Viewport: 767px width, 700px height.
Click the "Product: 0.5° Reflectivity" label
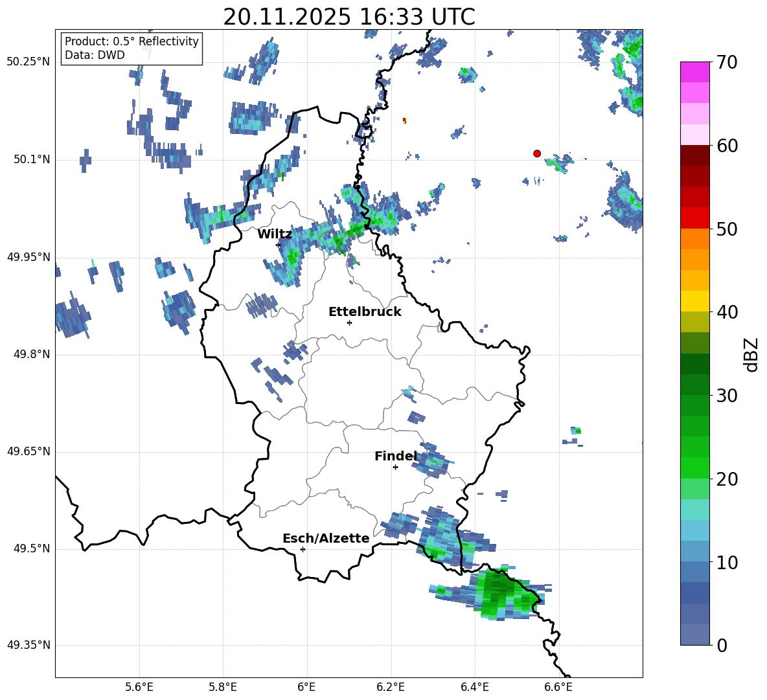coord(132,41)
